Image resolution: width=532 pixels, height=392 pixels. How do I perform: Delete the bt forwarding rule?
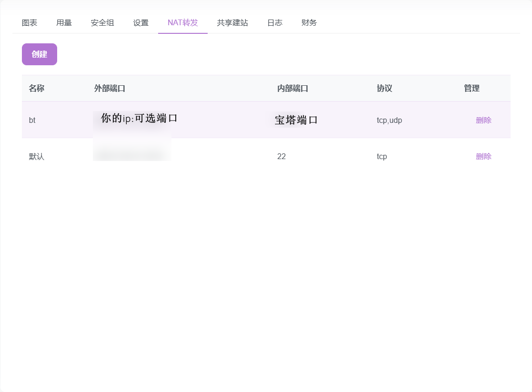483,120
